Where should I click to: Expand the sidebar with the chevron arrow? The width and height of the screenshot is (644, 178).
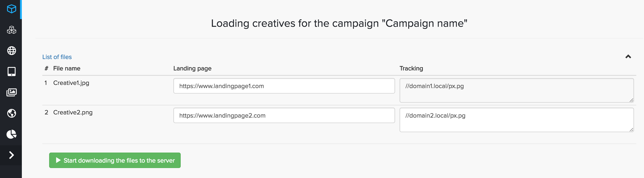pos(11,155)
